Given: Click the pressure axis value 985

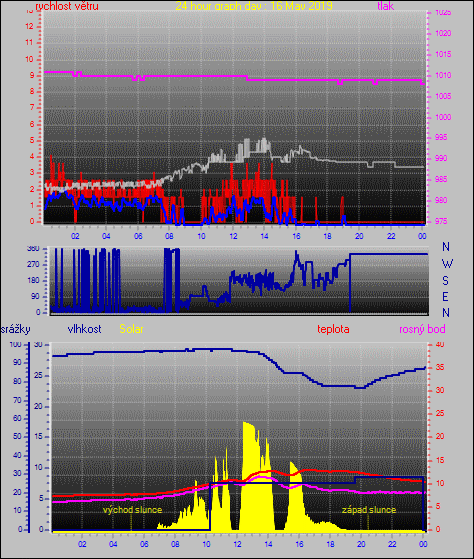Looking at the screenshot, I should [x=441, y=179].
